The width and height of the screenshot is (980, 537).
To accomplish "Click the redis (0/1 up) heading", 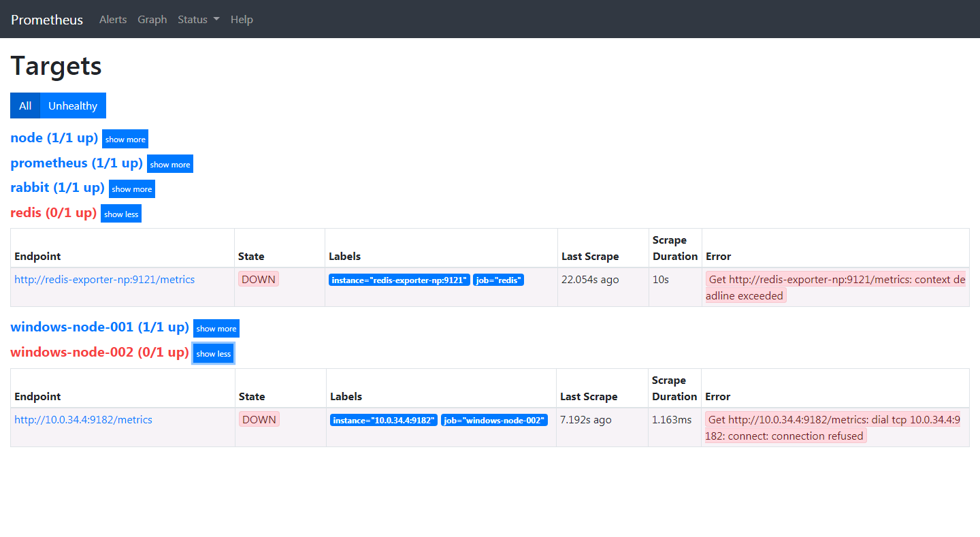I will 54,213.
